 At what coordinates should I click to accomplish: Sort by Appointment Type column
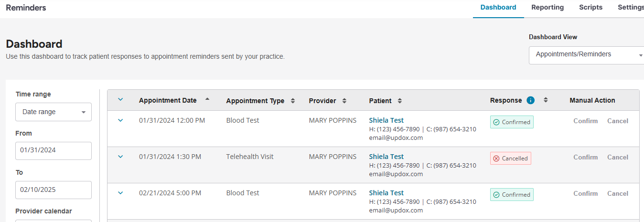293,101
